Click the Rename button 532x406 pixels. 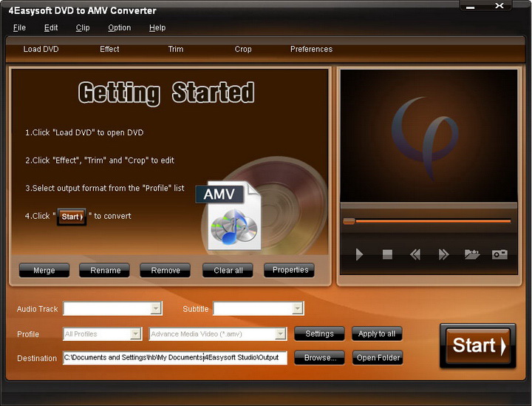(105, 271)
